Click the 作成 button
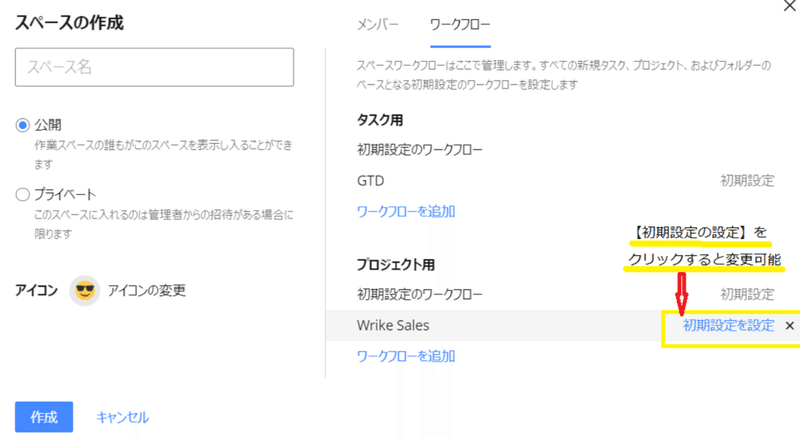The width and height of the screenshot is (800, 438). [x=44, y=417]
